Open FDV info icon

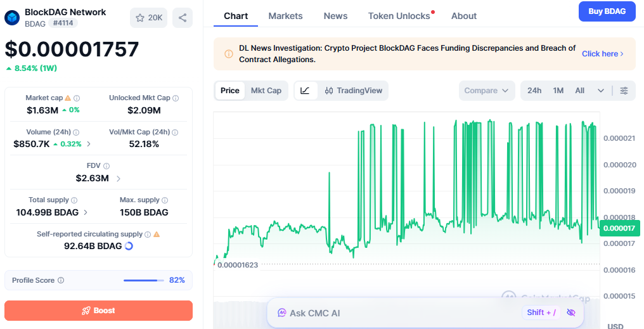pos(106,166)
